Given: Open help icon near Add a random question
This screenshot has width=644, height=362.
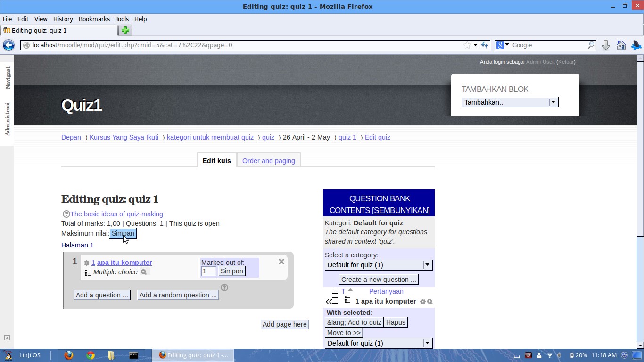Looking at the screenshot, I should pyautogui.click(x=224, y=288).
